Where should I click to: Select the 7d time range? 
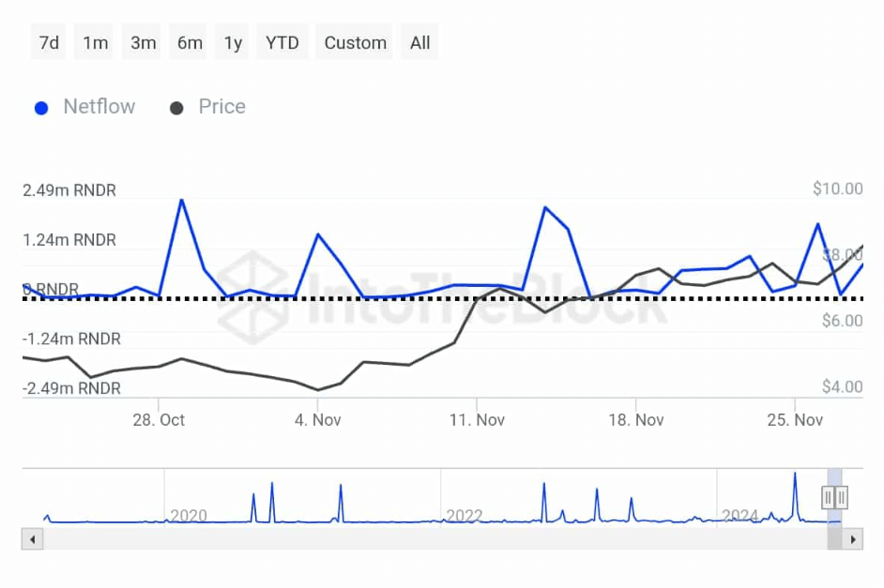tap(49, 42)
